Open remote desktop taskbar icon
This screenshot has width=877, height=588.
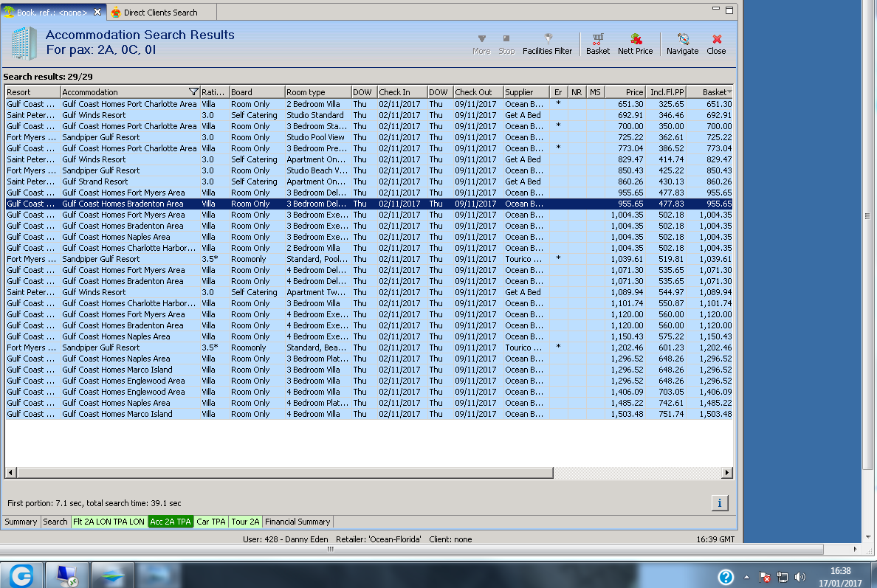click(66, 575)
